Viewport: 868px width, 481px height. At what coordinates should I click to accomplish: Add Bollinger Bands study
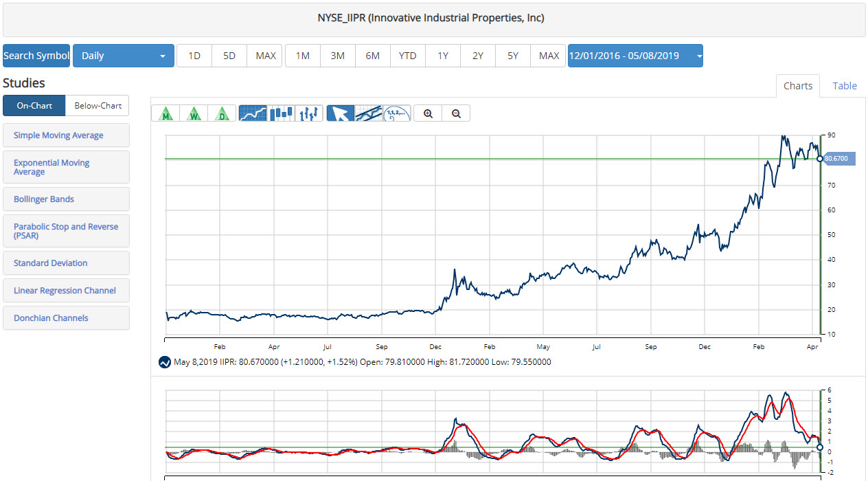click(x=66, y=199)
